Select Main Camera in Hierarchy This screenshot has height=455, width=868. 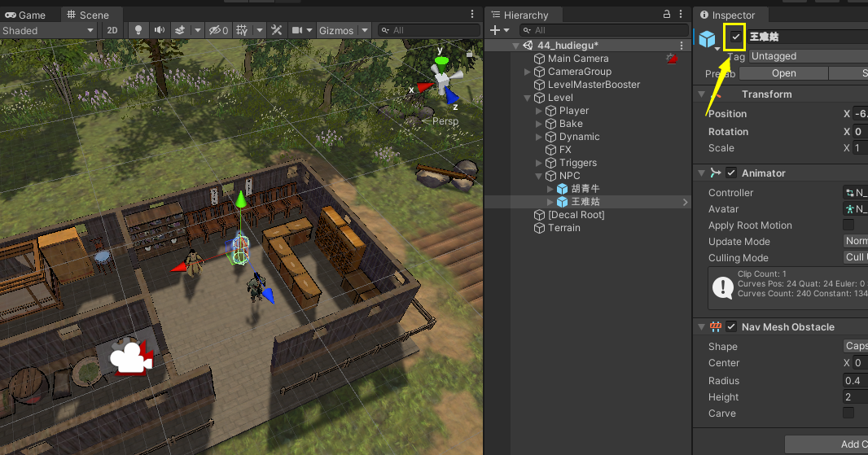578,58
